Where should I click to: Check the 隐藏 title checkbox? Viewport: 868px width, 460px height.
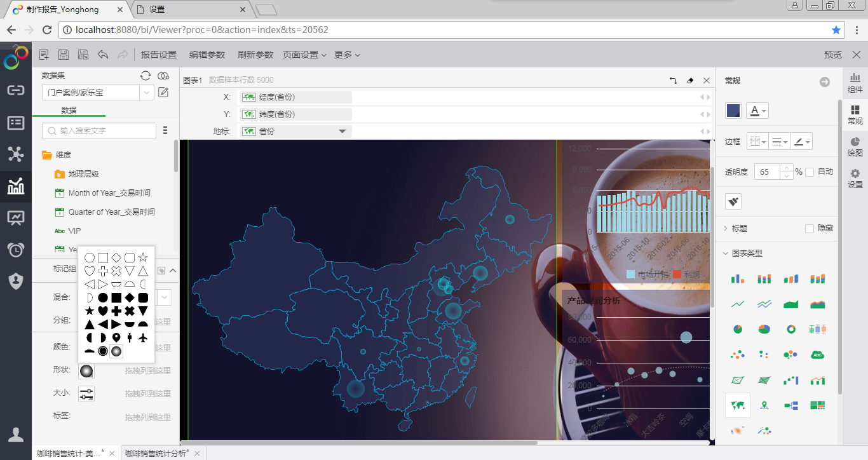(810, 229)
